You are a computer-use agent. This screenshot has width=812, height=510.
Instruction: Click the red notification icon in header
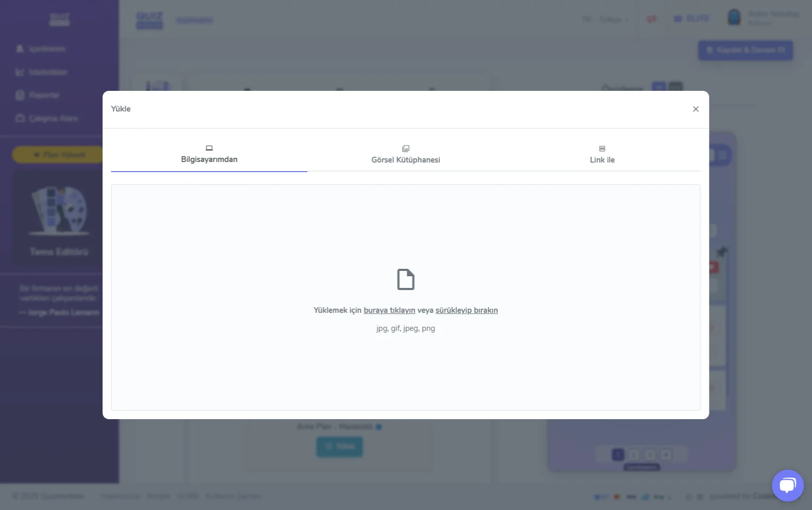(x=652, y=19)
